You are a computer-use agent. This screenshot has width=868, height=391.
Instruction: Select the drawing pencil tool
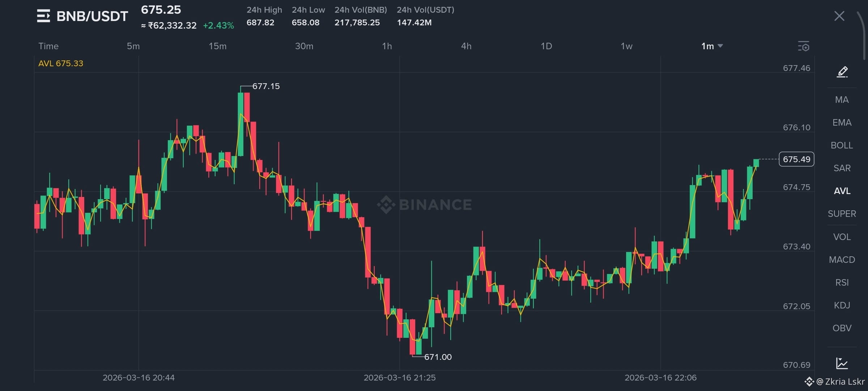[842, 72]
